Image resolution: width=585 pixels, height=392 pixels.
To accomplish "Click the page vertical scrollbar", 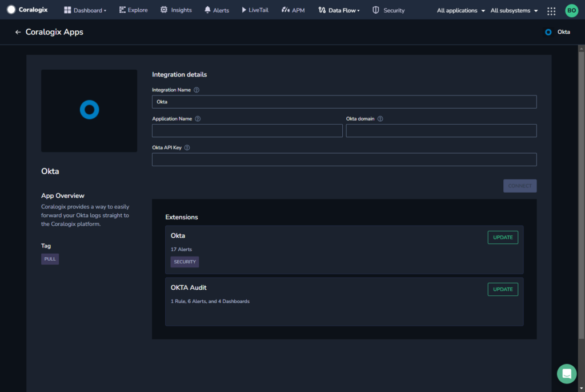I will click(581, 195).
